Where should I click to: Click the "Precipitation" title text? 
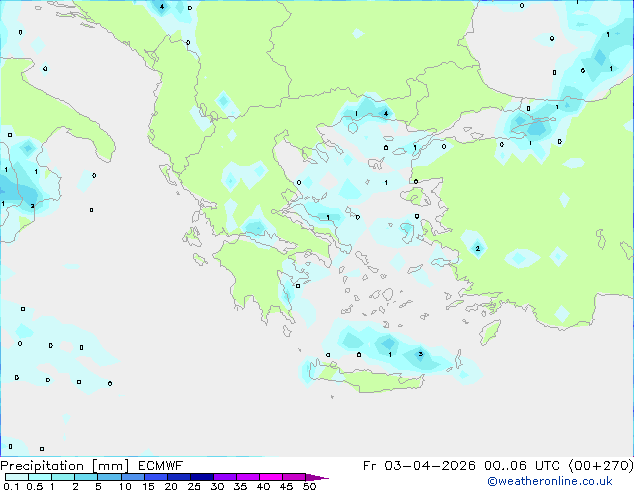(x=42, y=466)
